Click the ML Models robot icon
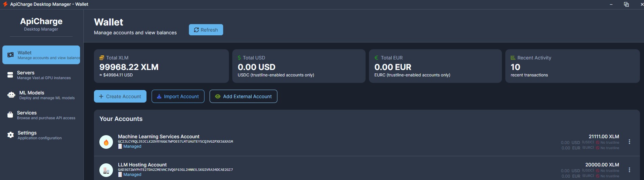This screenshot has height=180, width=644. [11, 95]
